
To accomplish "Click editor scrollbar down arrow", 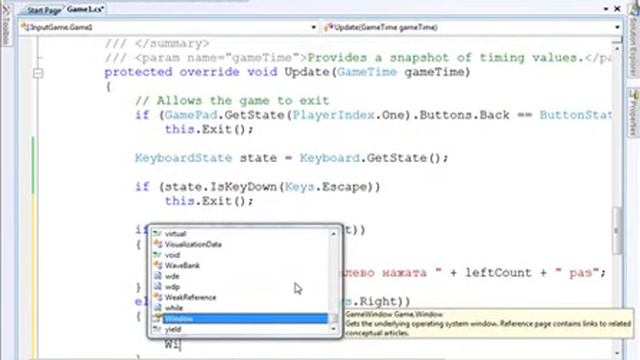I will pos(617,353).
